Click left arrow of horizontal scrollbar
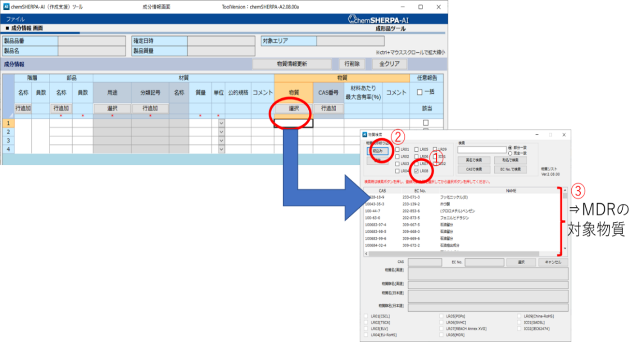The height and width of the screenshot is (342, 644). [x=367, y=254]
